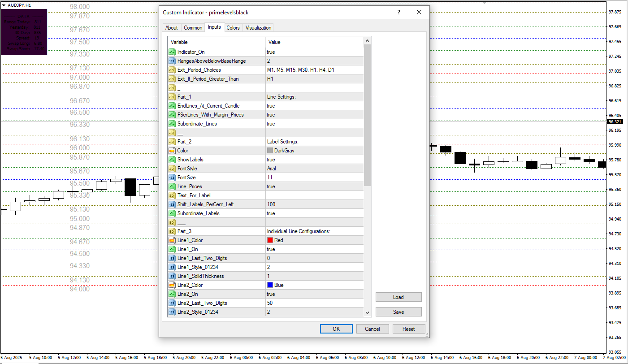Click the RangesAboveBelowBaseRange integer type icon

click(172, 61)
